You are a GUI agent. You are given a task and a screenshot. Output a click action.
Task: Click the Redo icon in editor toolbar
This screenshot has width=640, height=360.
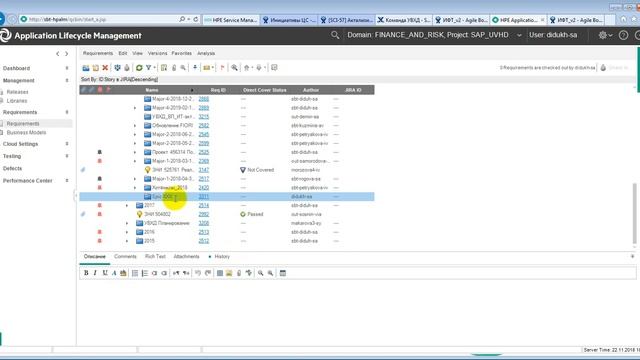(208, 273)
